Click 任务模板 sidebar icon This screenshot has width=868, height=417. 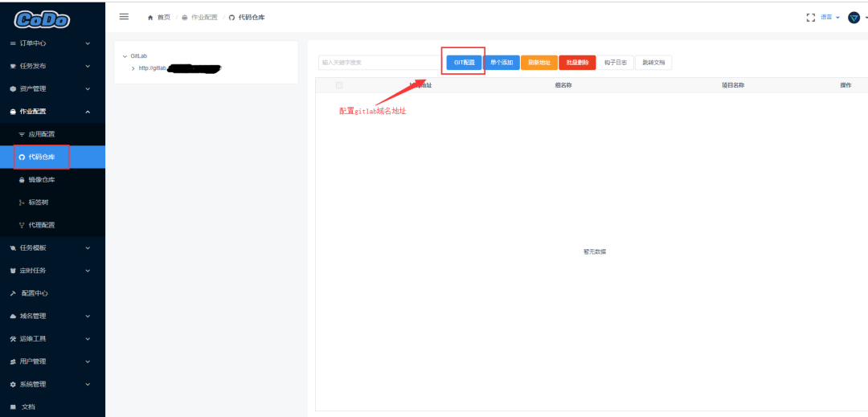point(13,247)
